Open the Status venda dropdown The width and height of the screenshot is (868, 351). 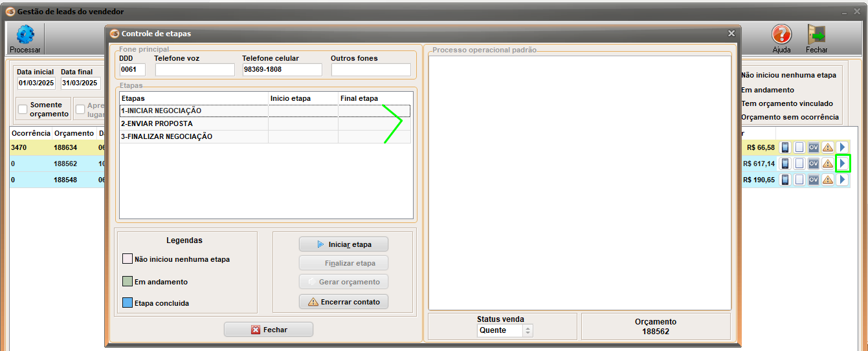528,330
